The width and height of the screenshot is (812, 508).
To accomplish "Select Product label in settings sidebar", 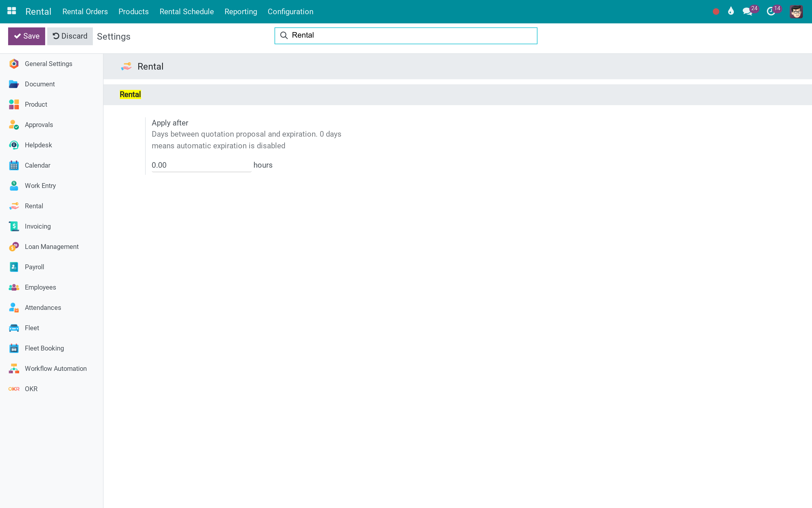I will (x=36, y=104).
